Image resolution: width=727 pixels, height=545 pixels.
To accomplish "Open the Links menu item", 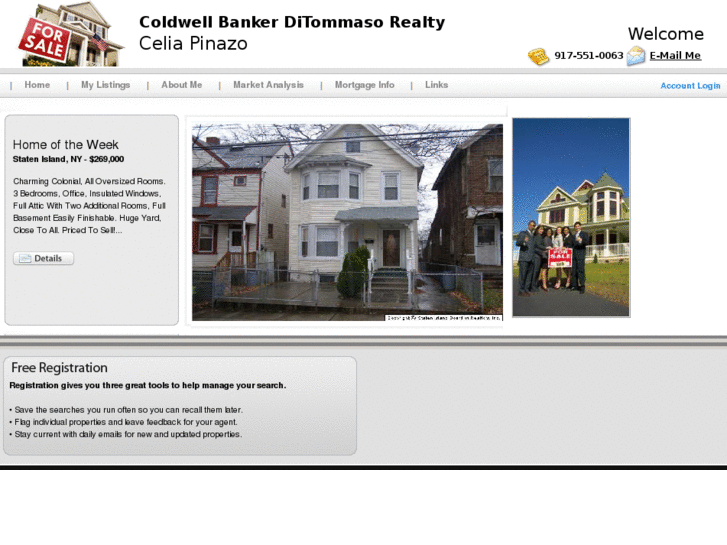I will tap(436, 85).
